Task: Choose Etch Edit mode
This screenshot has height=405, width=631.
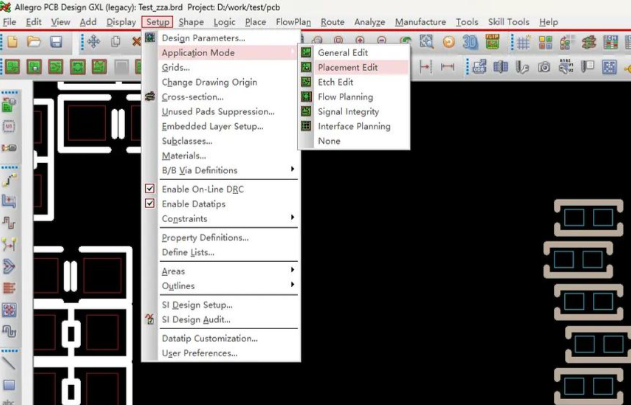Action: [335, 82]
